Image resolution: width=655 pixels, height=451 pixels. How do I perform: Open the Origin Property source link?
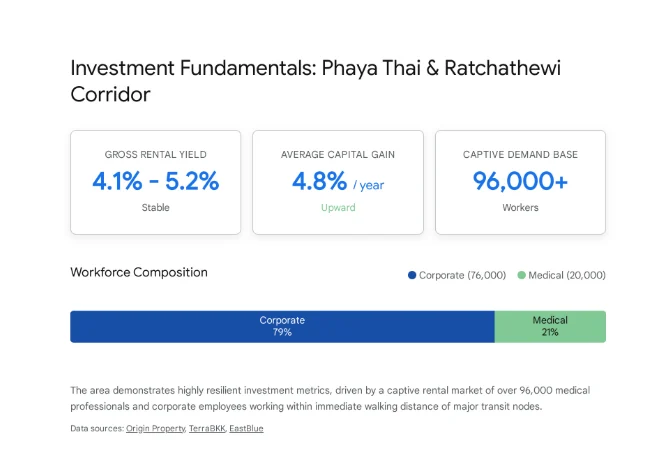pyautogui.click(x=155, y=428)
